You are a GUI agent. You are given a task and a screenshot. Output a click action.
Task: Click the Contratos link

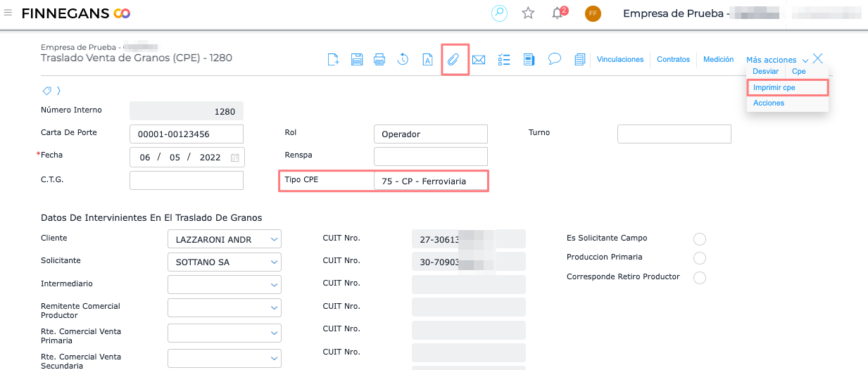pos(673,60)
